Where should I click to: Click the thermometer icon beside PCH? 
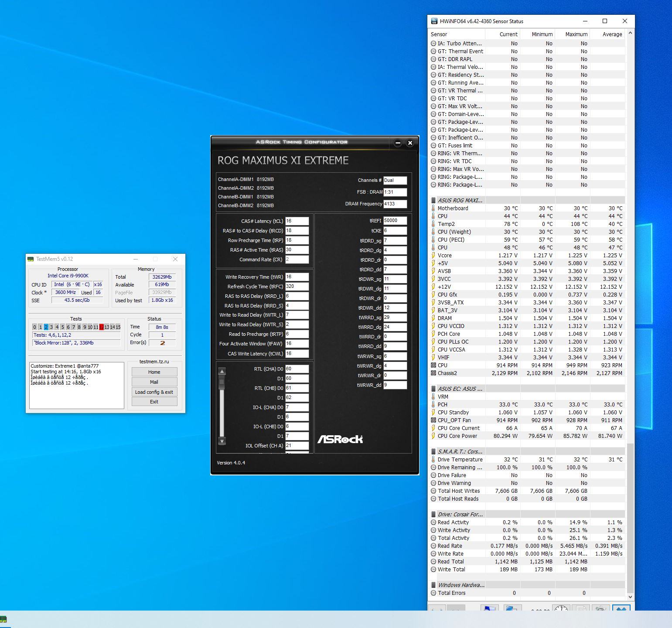433,404
